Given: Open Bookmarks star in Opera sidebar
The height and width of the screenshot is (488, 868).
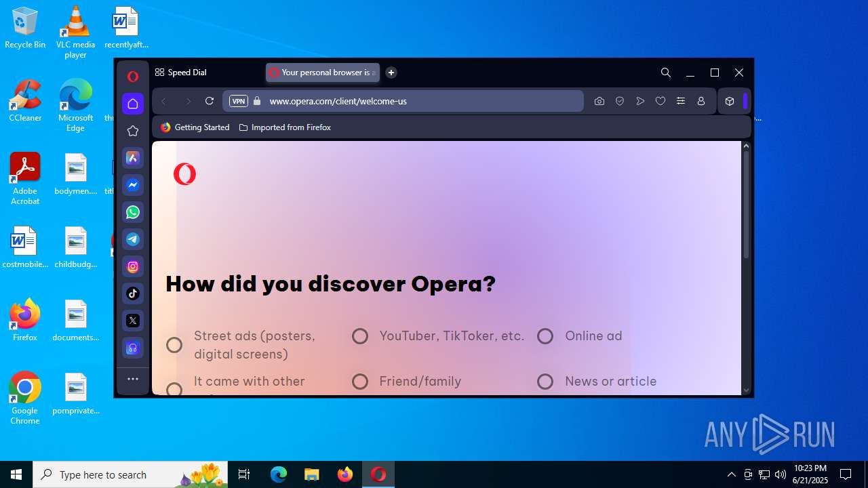Looking at the screenshot, I should click(133, 131).
